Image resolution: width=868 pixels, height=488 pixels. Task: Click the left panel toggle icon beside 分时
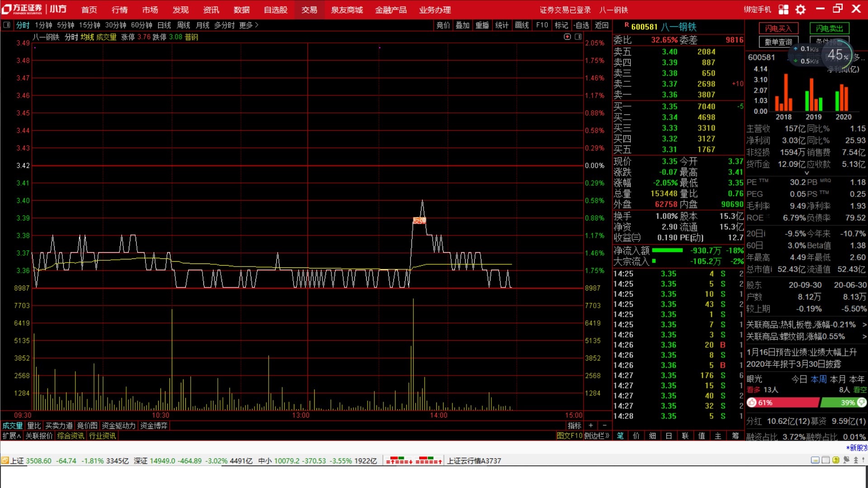click(x=7, y=25)
